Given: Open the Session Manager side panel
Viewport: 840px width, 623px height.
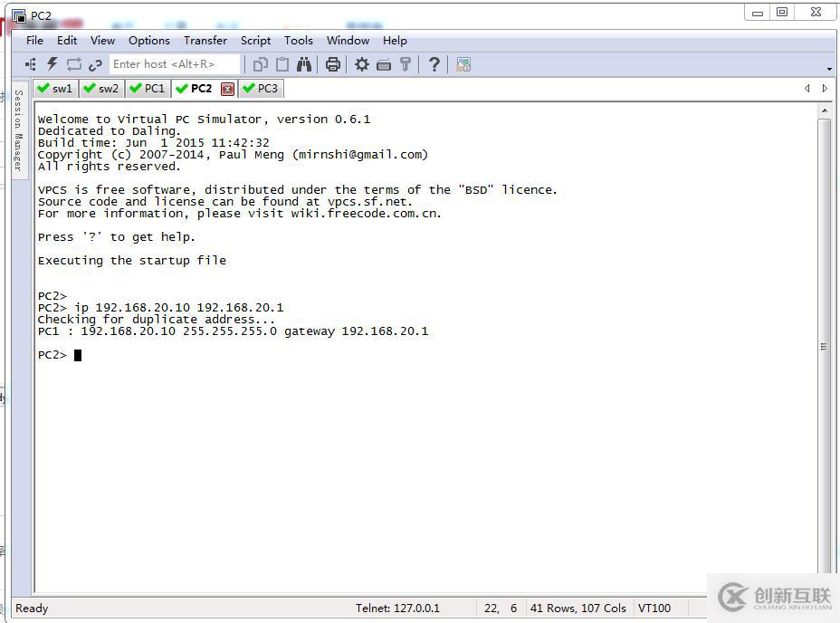Looking at the screenshot, I should (19, 130).
